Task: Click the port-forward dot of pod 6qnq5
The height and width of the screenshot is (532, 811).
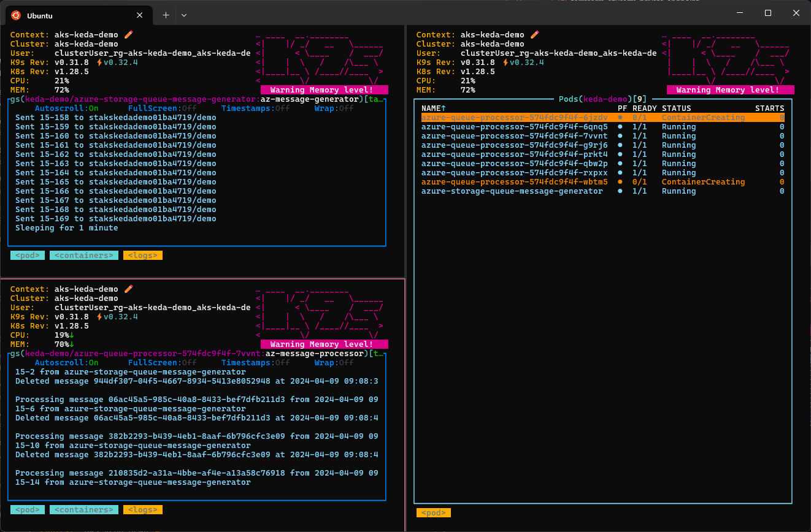Action: tap(620, 127)
